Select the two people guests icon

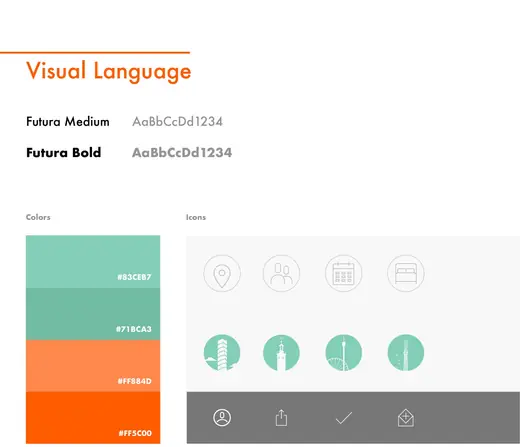(x=281, y=273)
